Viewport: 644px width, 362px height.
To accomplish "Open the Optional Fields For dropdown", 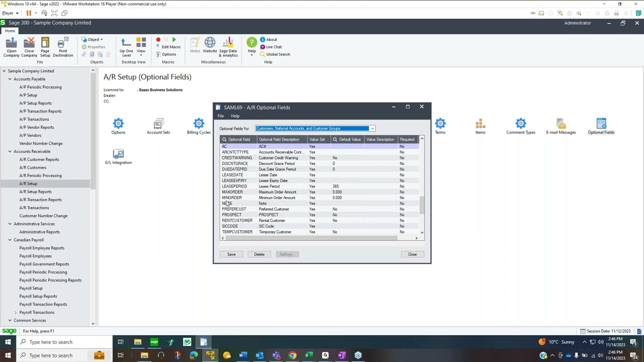I will [x=372, y=129].
